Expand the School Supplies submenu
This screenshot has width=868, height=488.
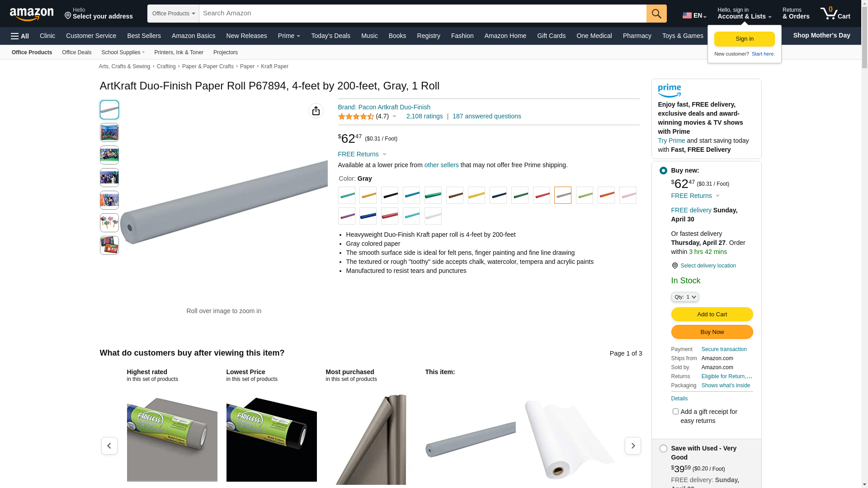coord(123,52)
